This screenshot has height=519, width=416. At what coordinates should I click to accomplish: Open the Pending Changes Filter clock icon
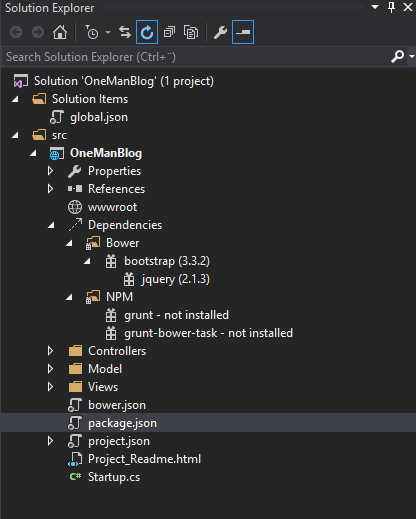tap(91, 32)
